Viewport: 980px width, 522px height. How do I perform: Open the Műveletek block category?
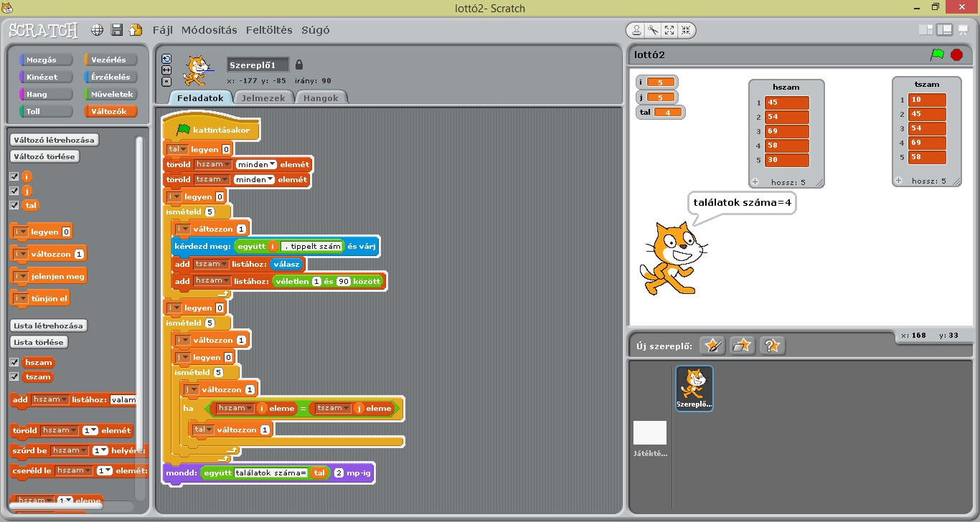pos(110,94)
